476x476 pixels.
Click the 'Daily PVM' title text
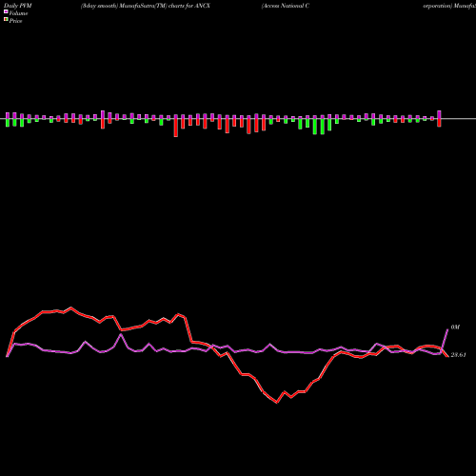click(18, 6)
